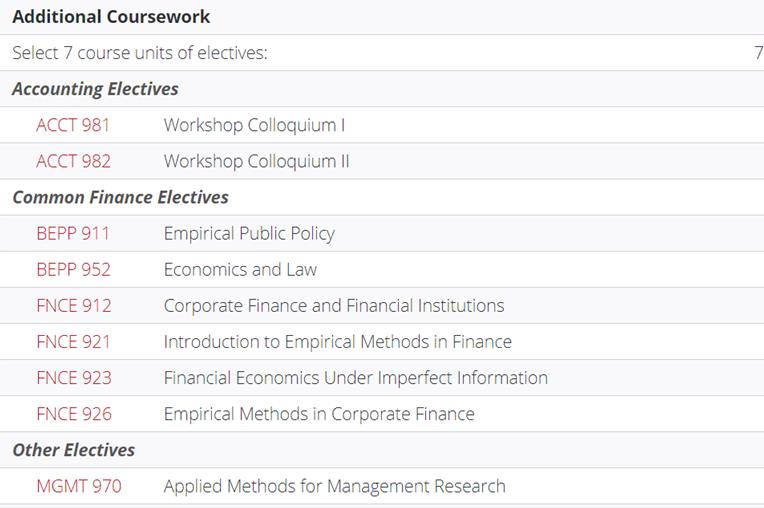Click Empirical Methods in Corporate Finance
This screenshot has height=508, width=764.
pos(319,414)
